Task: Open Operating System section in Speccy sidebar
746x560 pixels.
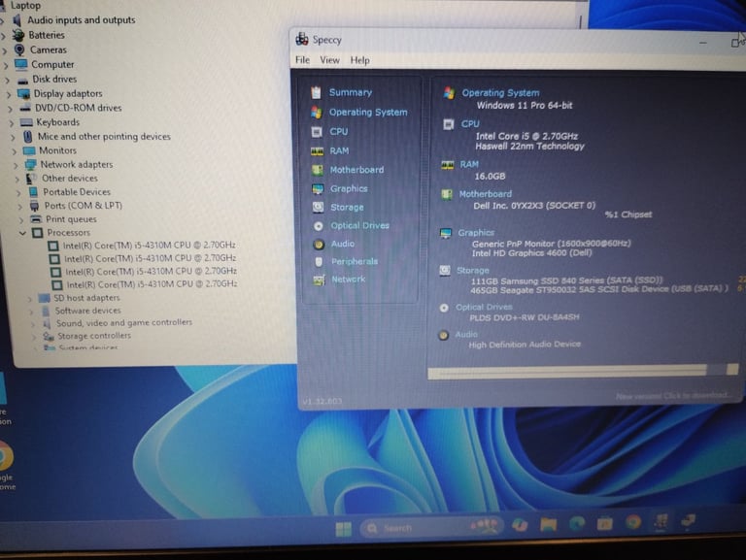Action: pyautogui.click(x=368, y=113)
